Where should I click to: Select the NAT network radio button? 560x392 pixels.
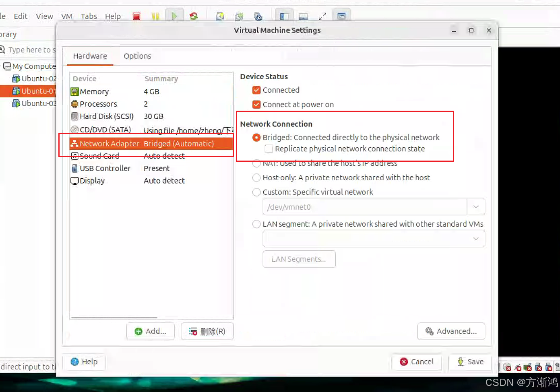(256, 163)
